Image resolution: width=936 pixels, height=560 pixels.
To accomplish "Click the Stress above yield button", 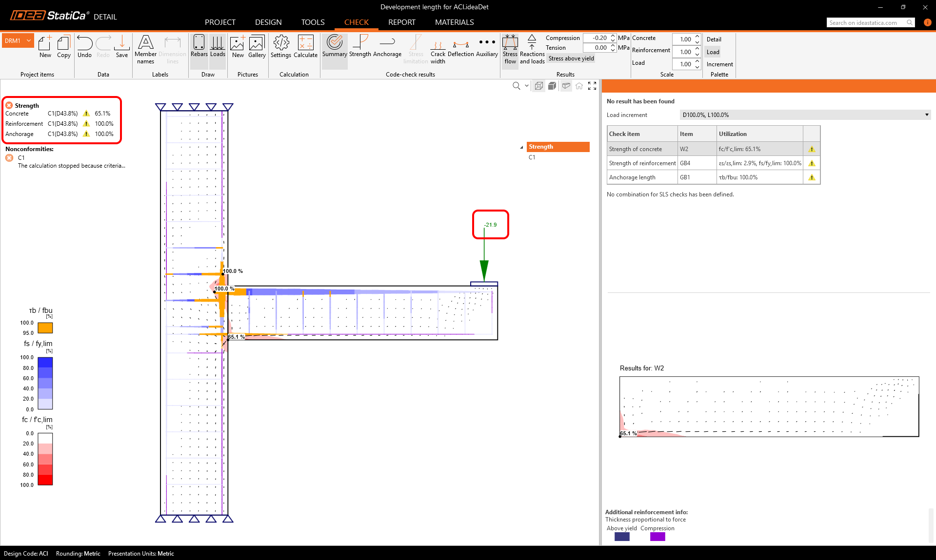I will click(x=571, y=58).
